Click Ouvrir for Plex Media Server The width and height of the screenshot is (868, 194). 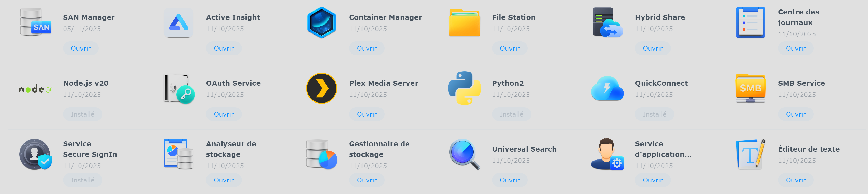367,114
